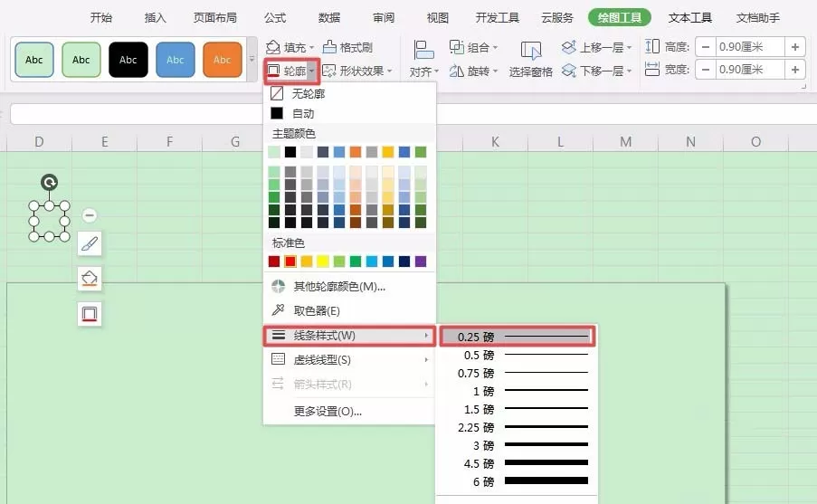Expand the 形状效果 dropdown arrow
The image size is (817, 504).
[389, 71]
